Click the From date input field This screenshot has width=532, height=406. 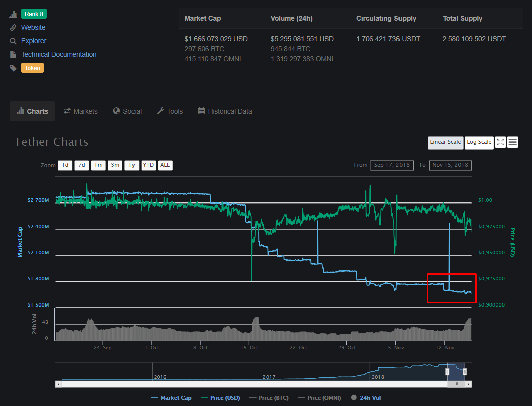(x=391, y=165)
